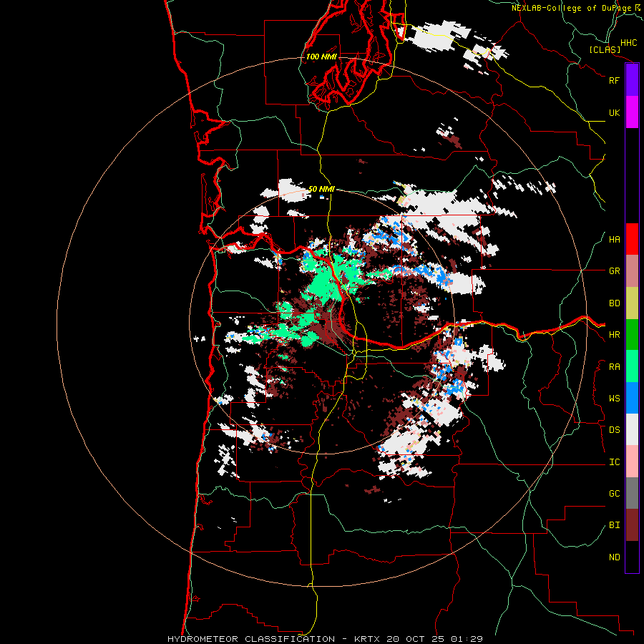Click the red HA legend color swatch
Viewport: 644px width, 644px height.
tap(632, 239)
